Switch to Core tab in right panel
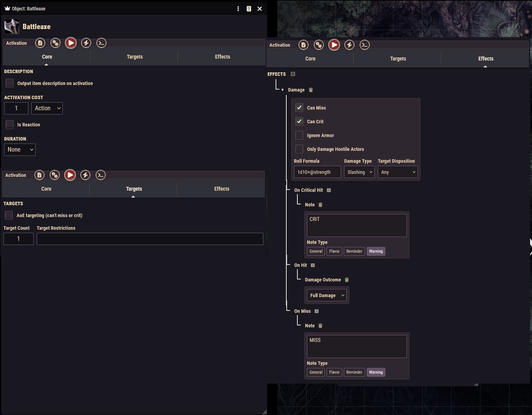This screenshot has width=532, height=415. 310,59
